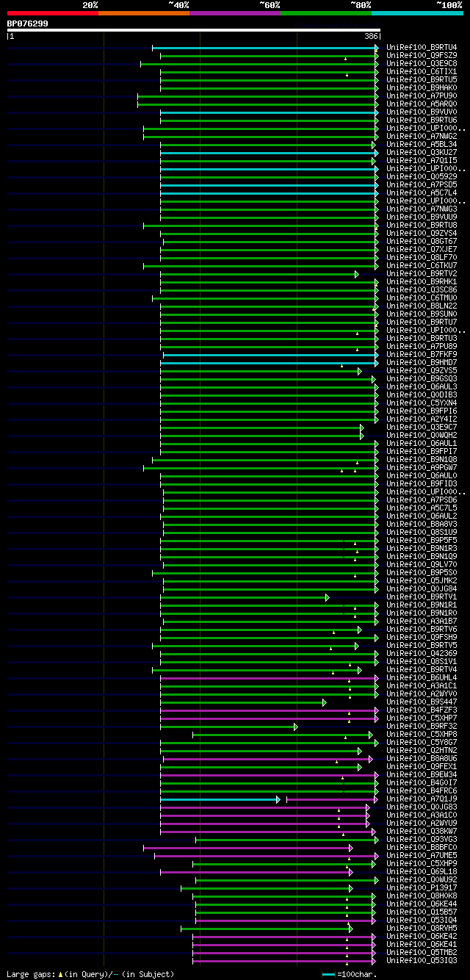Select the UniRef100_Q9LV70 label
470x980 pixels.
pyautogui.click(x=422, y=565)
